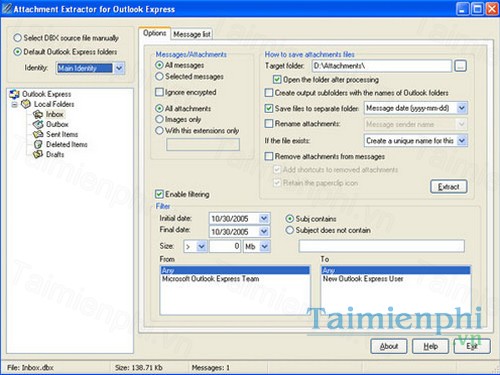Open the Message date (yyyy-mm-dd) dropdown
The image size is (500, 375).
(x=462, y=108)
